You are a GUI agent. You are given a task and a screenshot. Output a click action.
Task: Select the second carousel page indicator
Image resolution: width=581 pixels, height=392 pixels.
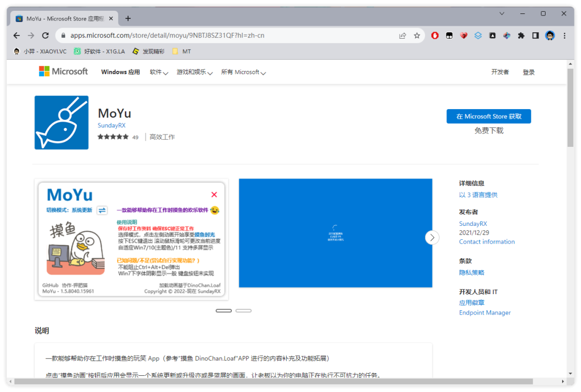point(244,310)
